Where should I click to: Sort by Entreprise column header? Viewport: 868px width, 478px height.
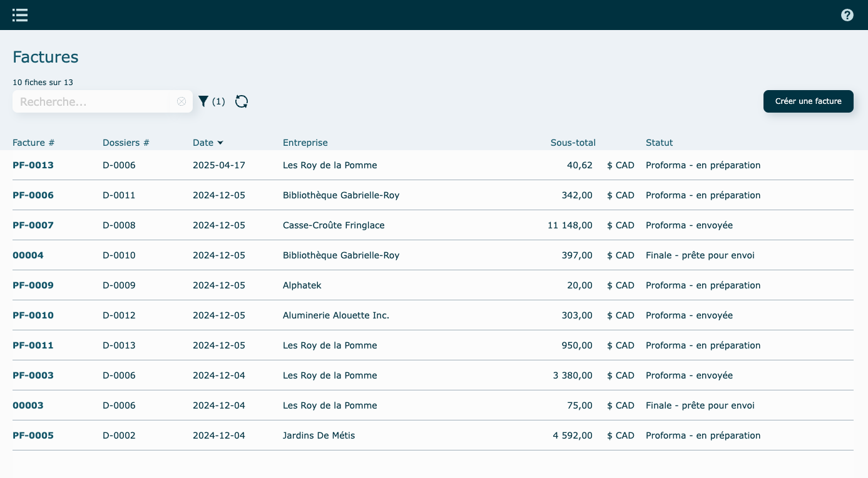305,143
